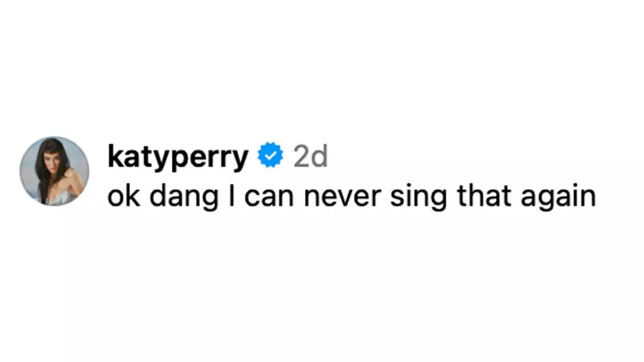Image resolution: width=644 pixels, height=362 pixels.
Task: Click the 2d comment timestamp
Action: tap(310, 156)
